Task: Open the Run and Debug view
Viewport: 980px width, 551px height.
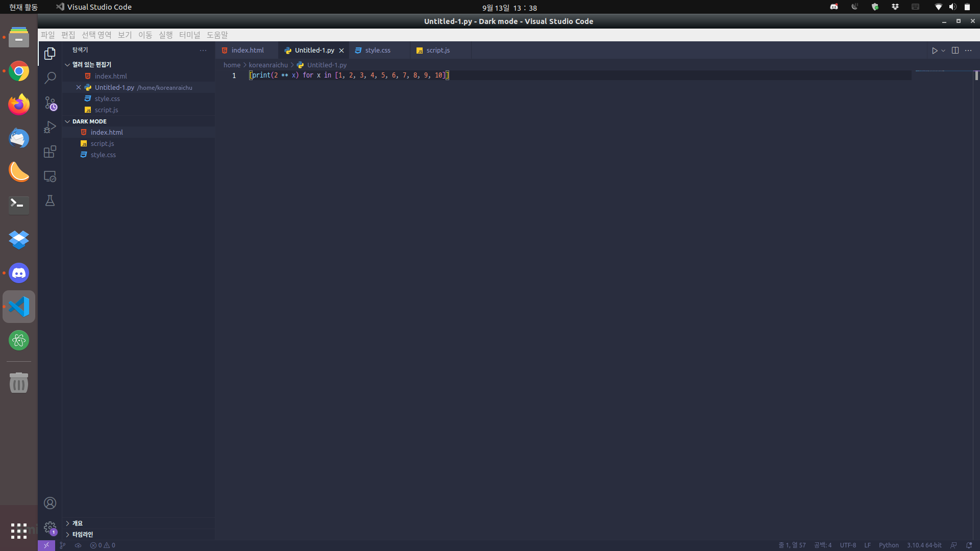Action: point(50,127)
